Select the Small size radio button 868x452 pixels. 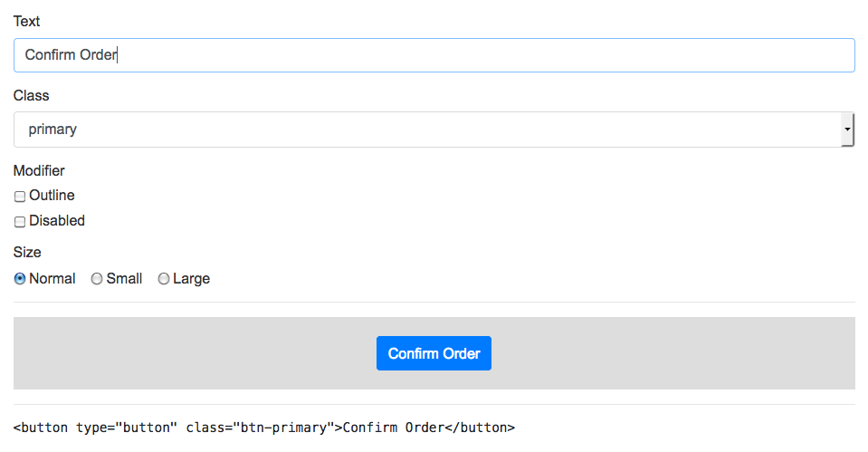97,279
